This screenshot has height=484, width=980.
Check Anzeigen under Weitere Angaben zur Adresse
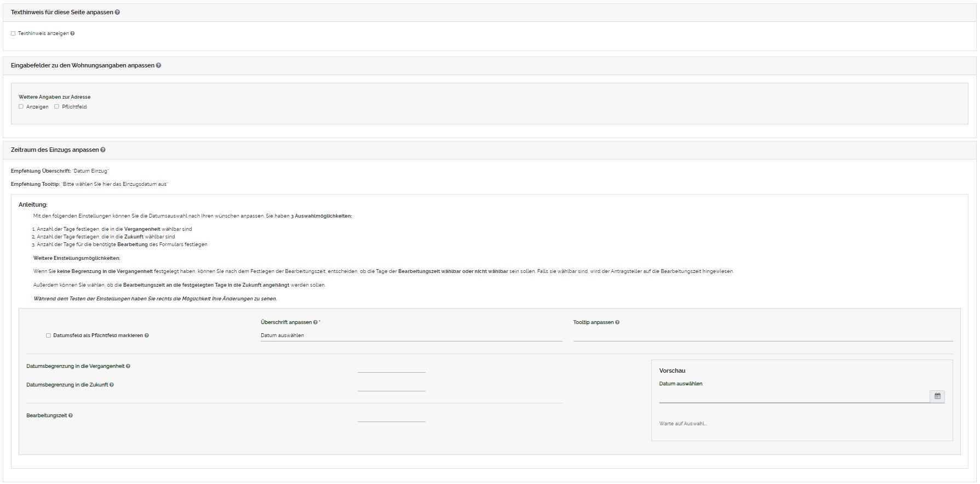click(x=21, y=107)
